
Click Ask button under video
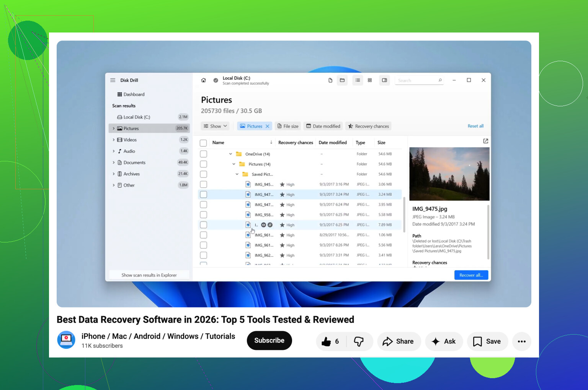coord(444,341)
